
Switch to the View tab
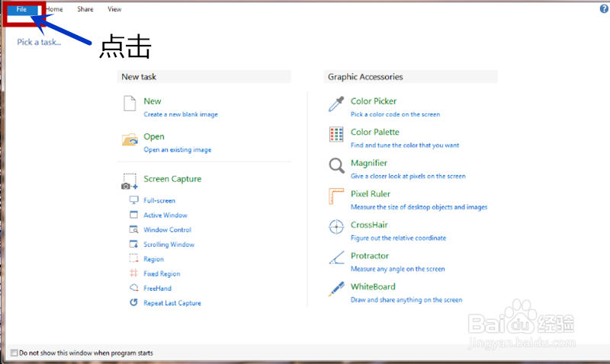point(114,9)
